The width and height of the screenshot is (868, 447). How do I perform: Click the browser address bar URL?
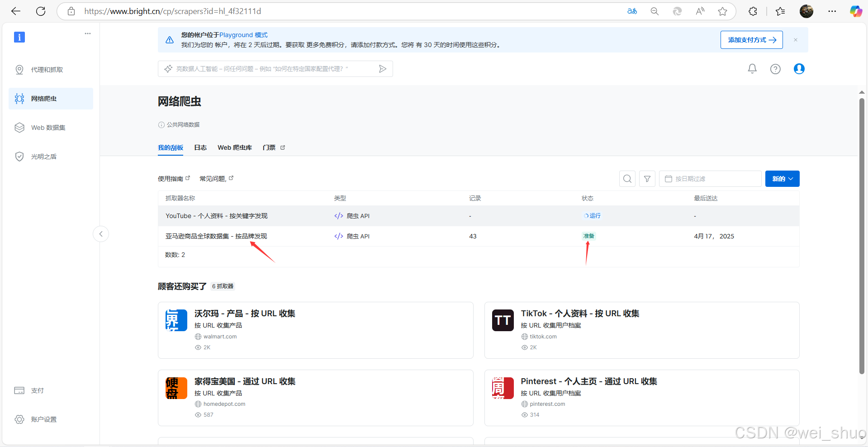point(172,11)
